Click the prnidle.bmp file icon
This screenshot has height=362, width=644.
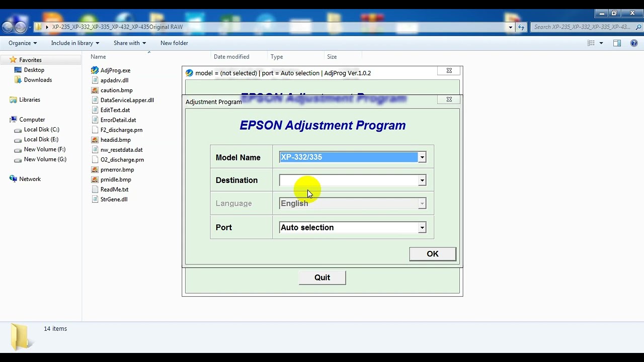click(x=95, y=179)
